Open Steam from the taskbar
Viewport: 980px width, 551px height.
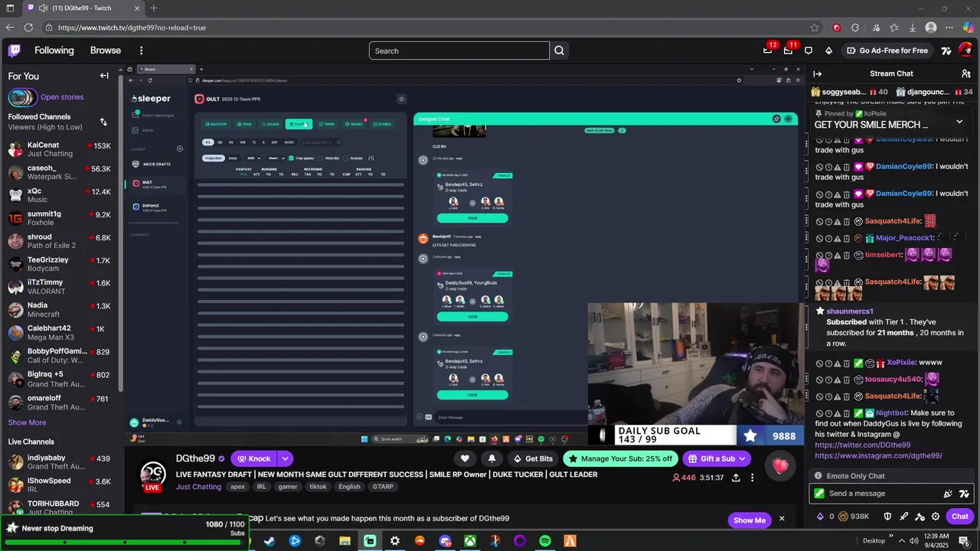click(x=269, y=541)
